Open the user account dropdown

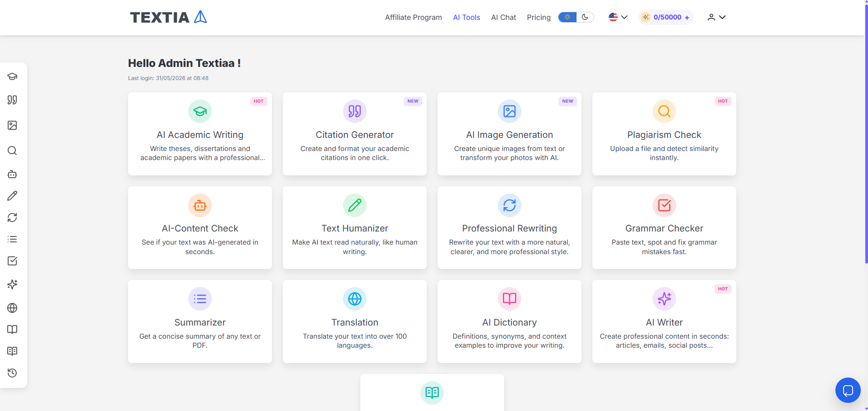pyautogui.click(x=716, y=17)
